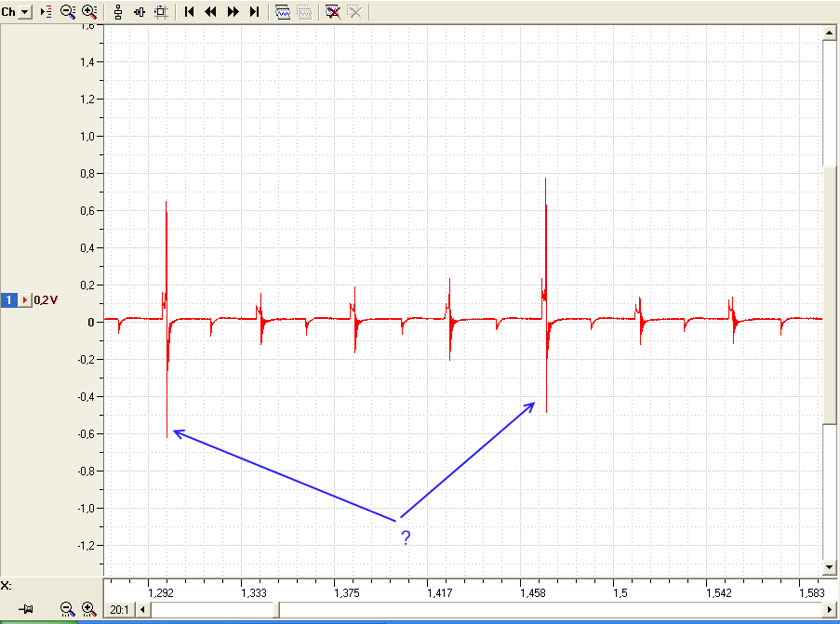Select channel 1 blue marker
Screen dimensions: 840x624
click(9, 300)
